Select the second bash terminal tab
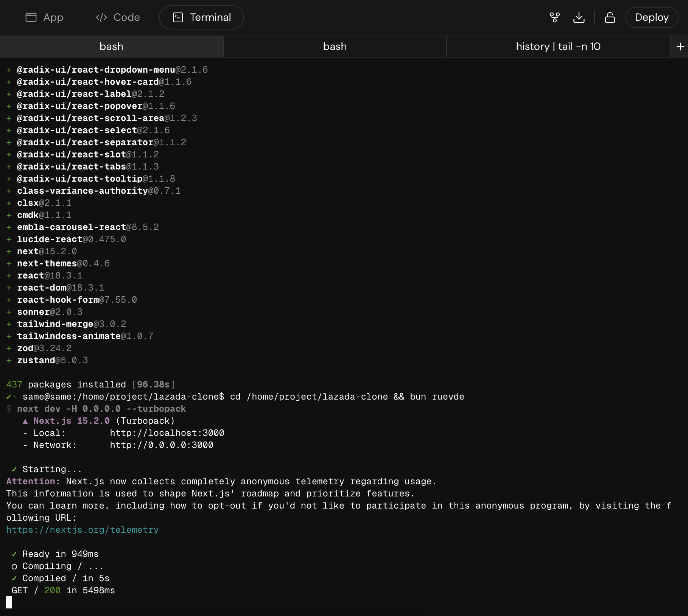The image size is (688, 616). pos(335,46)
